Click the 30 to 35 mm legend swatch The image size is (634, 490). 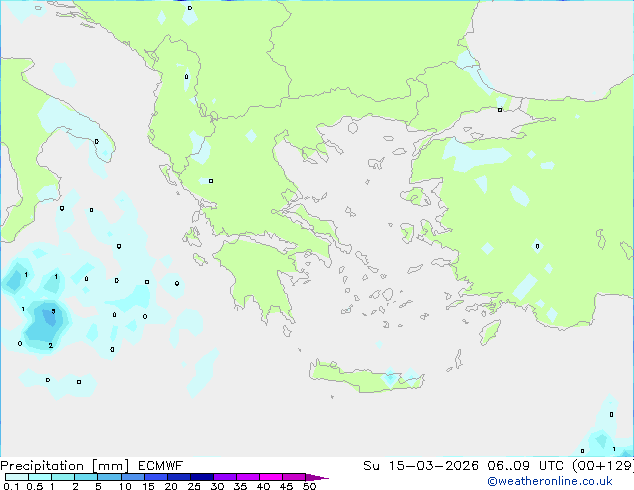tap(225, 477)
